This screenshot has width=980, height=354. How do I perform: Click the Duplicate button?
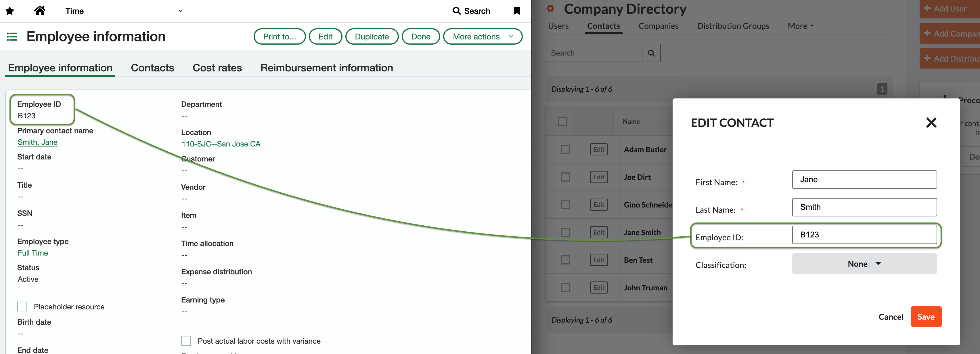tap(372, 37)
